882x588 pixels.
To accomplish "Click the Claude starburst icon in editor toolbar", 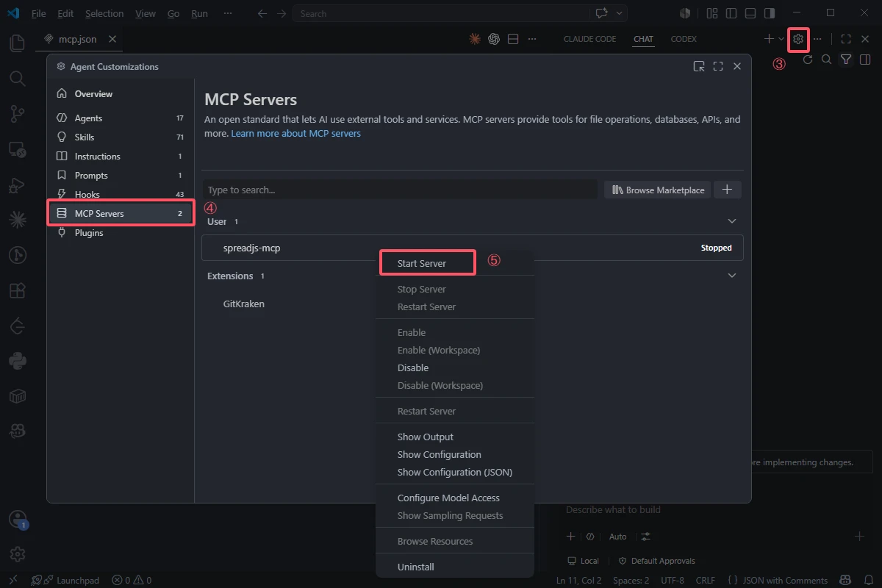I will (476, 39).
